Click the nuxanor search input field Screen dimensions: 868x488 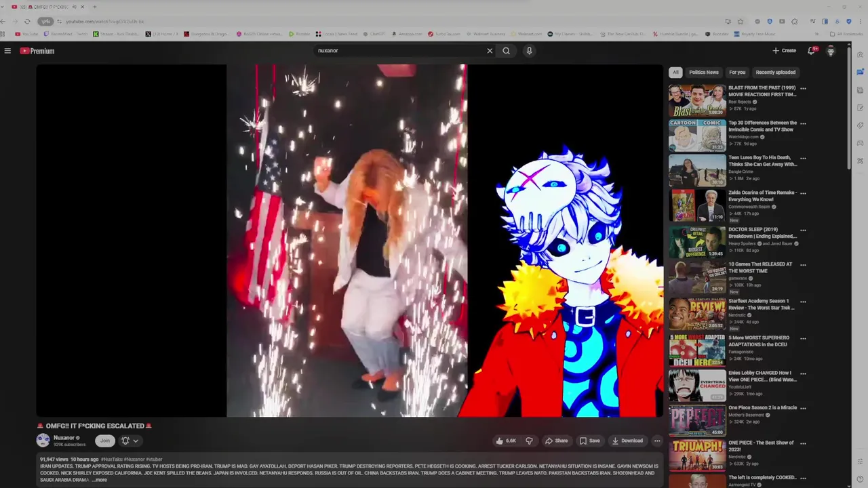click(400, 51)
